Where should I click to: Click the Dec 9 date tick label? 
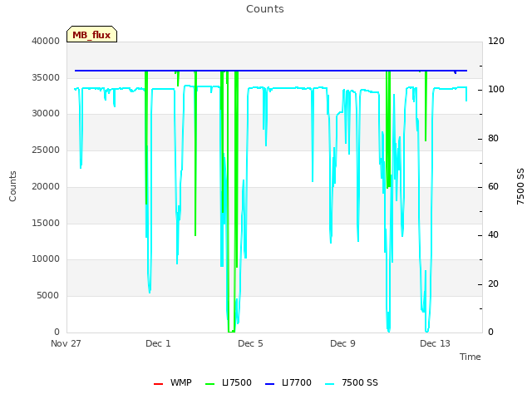pos(342,343)
